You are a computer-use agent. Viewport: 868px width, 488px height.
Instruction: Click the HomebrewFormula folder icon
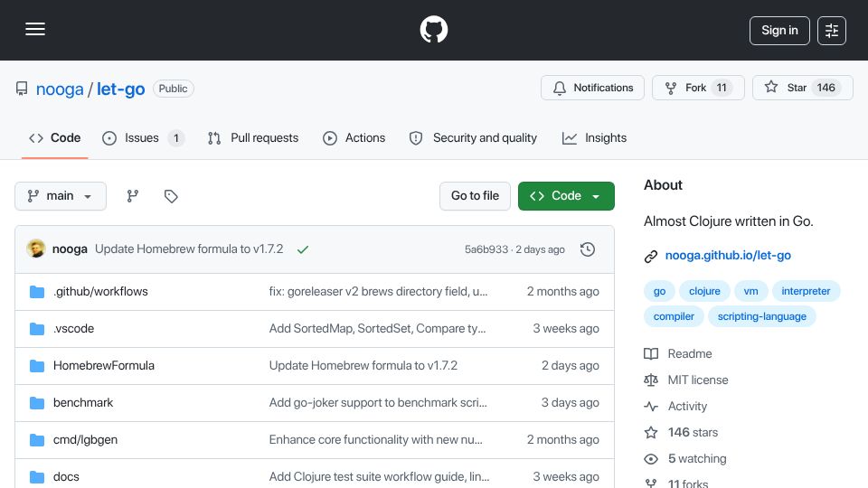click(37, 366)
